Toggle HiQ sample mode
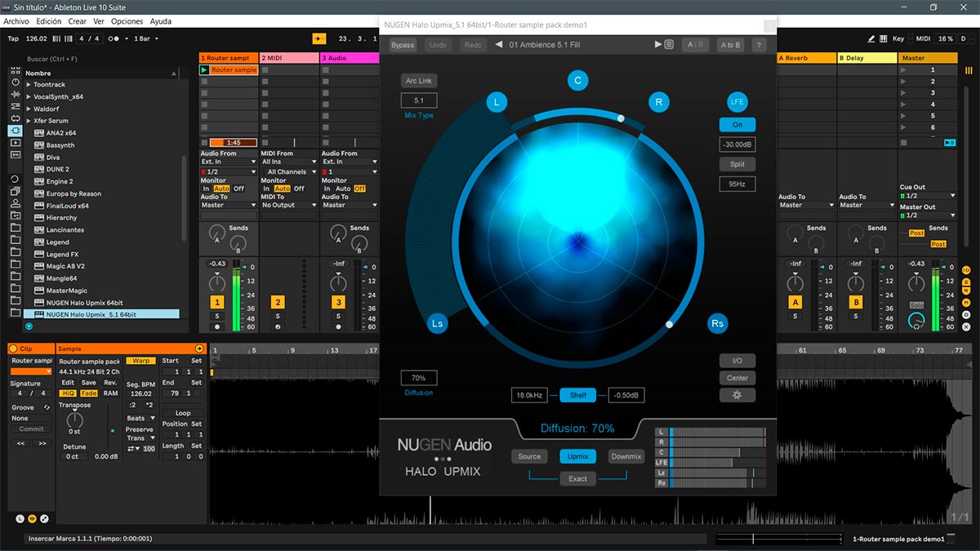Viewport: 980px width, 551px height. (x=68, y=393)
